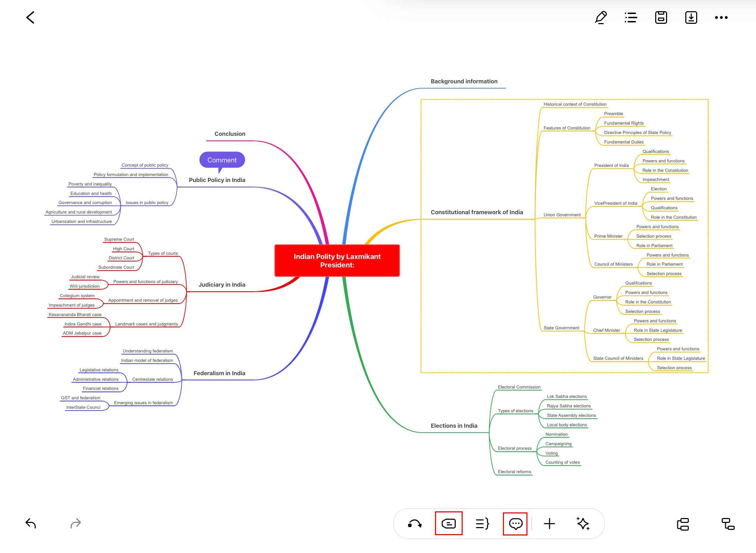Click the undo arrow
Viewport: 756px width, 553px height.
point(31,524)
